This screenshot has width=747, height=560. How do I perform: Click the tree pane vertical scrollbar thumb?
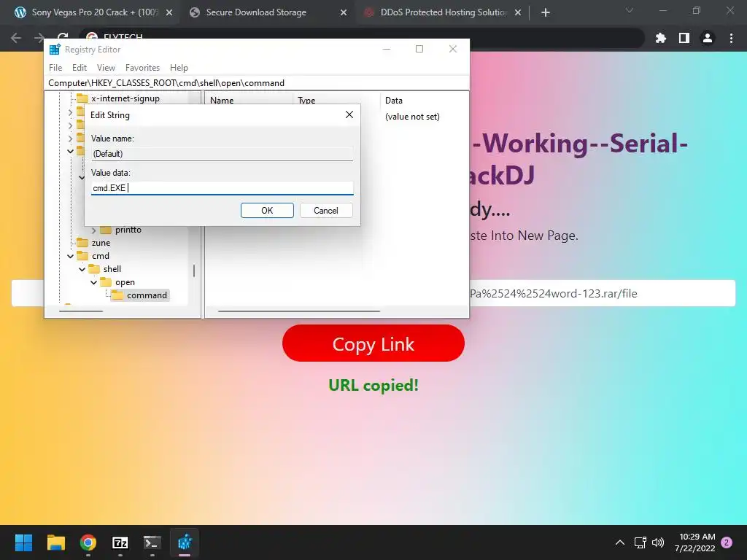(x=194, y=271)
